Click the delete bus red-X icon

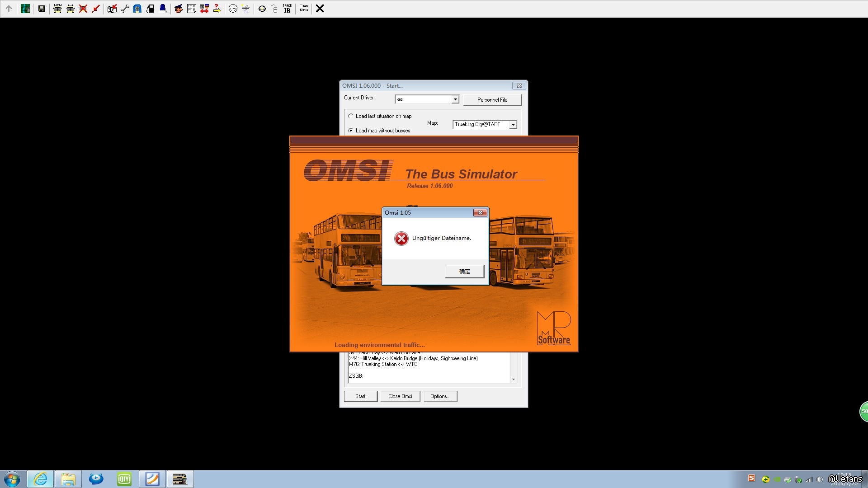pos(83,9)
